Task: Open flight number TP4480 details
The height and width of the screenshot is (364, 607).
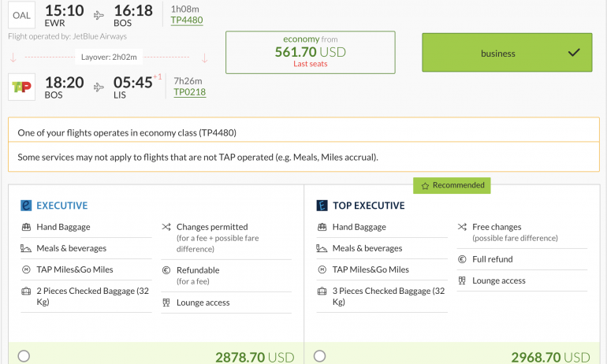Action: 188,20
